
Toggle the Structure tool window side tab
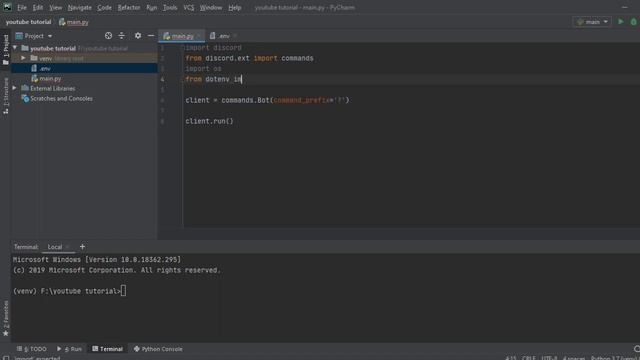click(5, 96)
